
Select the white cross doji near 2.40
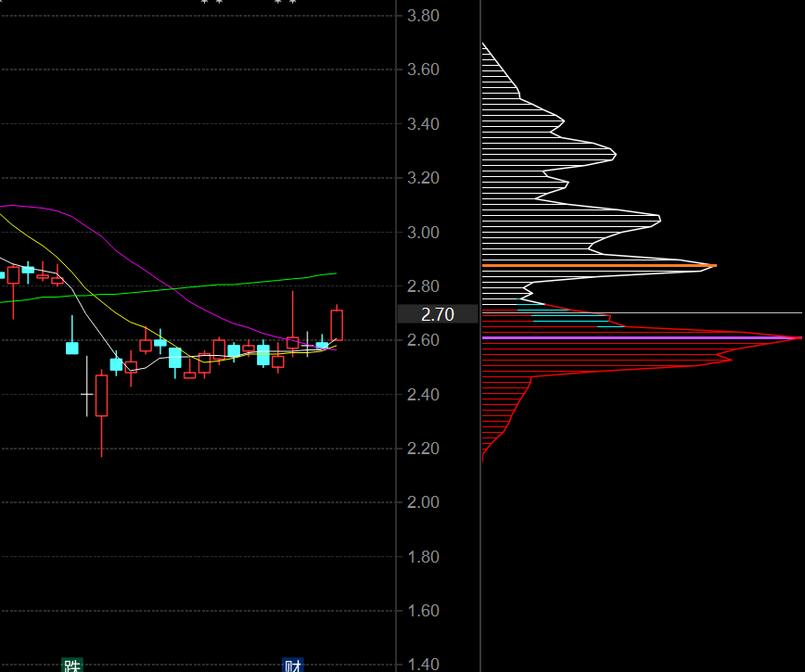pos(87,394)
